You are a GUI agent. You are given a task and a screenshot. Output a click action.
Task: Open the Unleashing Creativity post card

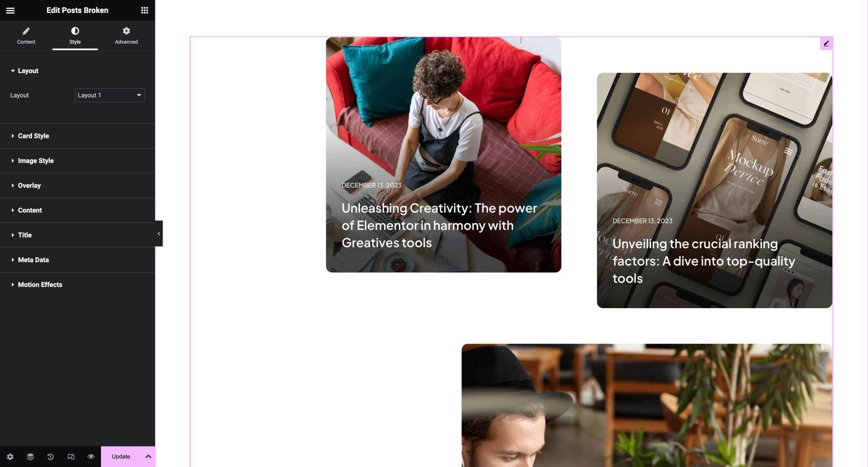(443, 155)
